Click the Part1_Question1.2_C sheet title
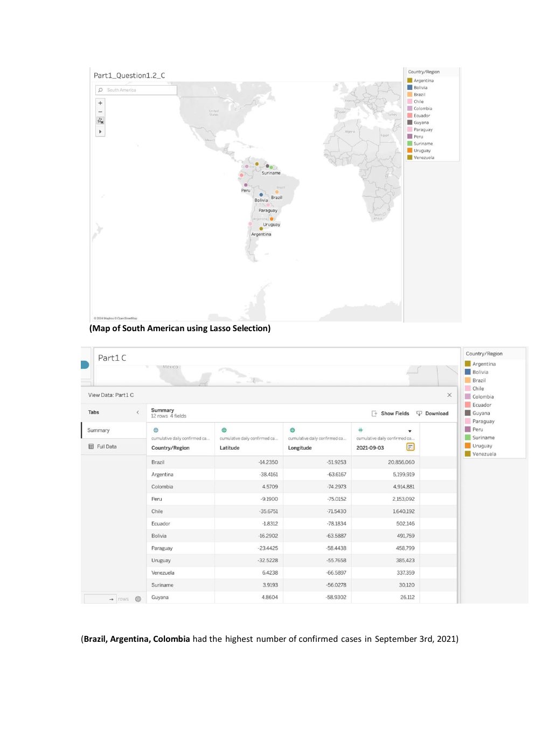535x756 pixels. pyautogui.click(x=129, y=75)
